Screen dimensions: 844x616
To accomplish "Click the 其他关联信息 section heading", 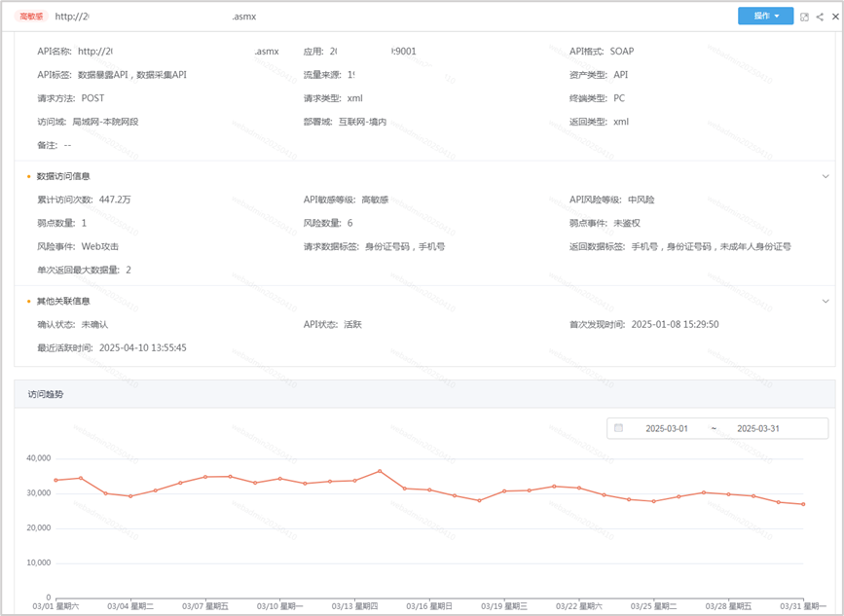I will [63, 301].
